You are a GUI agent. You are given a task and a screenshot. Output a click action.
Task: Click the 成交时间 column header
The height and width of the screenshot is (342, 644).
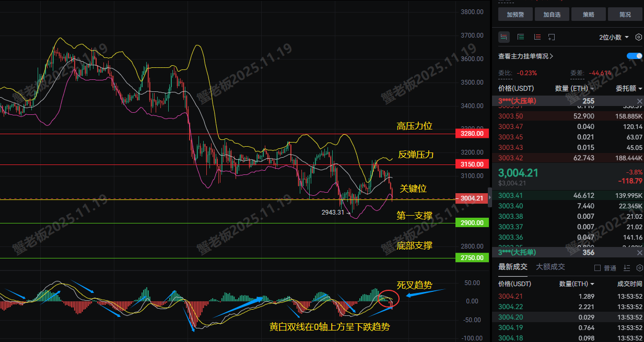629,284
